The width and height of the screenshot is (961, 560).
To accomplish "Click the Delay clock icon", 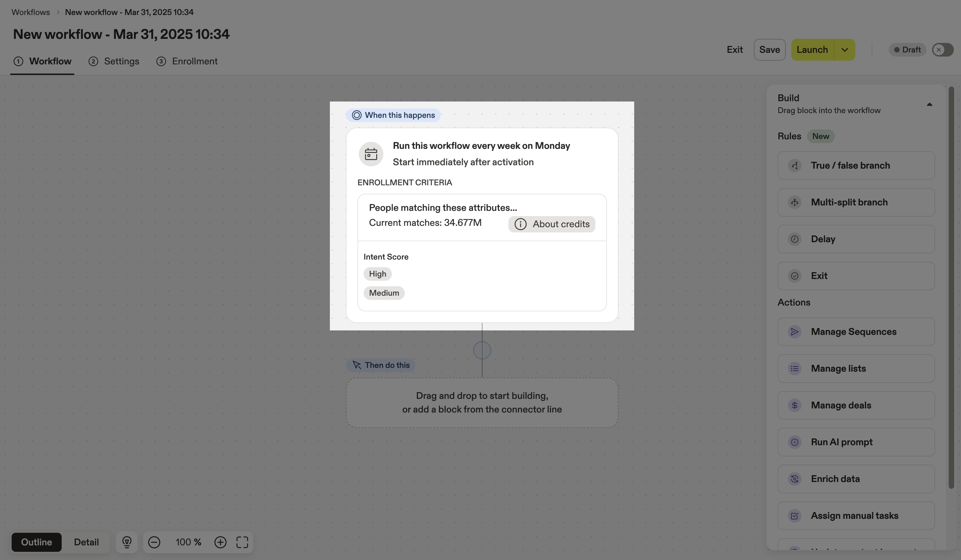I will coord(795,239).
